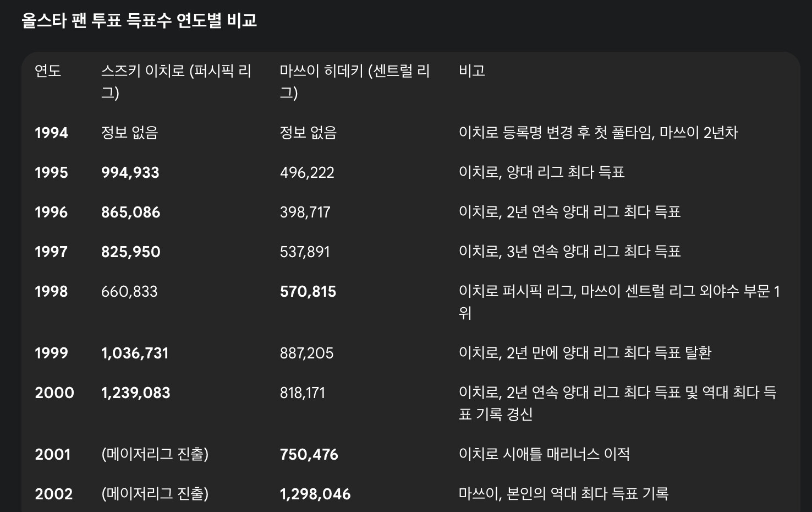Select the 660,833 cell in 1998 row
This screenshot has width=812, height=512.
(x=129, y=291)
